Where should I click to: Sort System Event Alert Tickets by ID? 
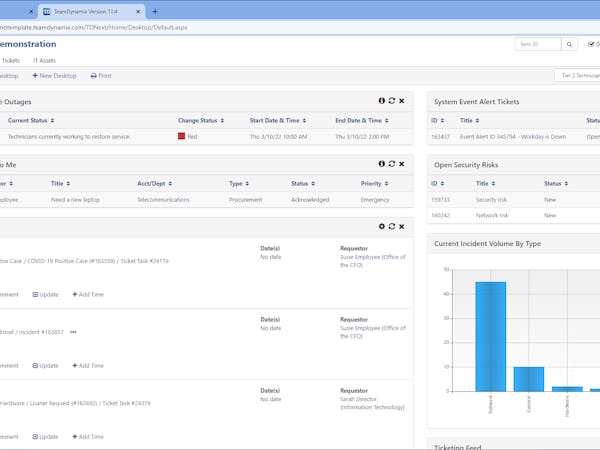[437, 121]
